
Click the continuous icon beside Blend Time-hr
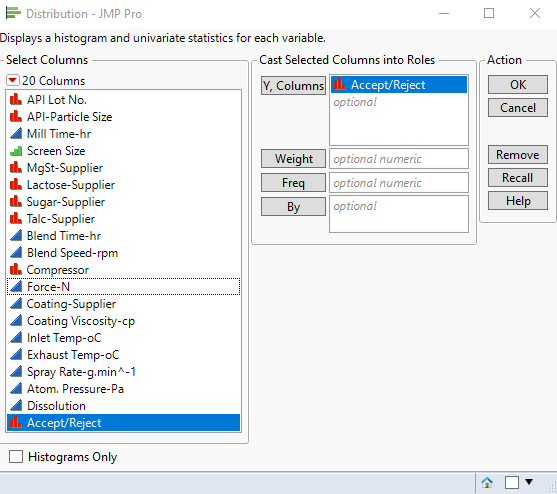pyautogui.click(x=16, y=236)
